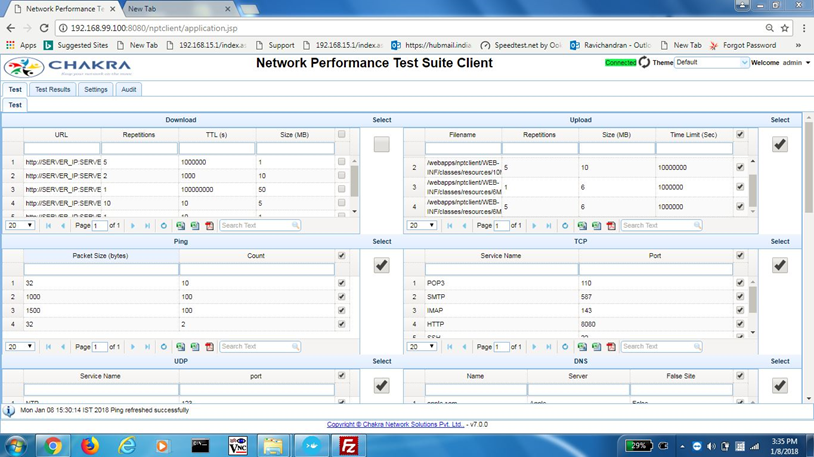This screenshot has height=457, width=814.
Task: Refresh the TCP table
Action: pos(565,346)
